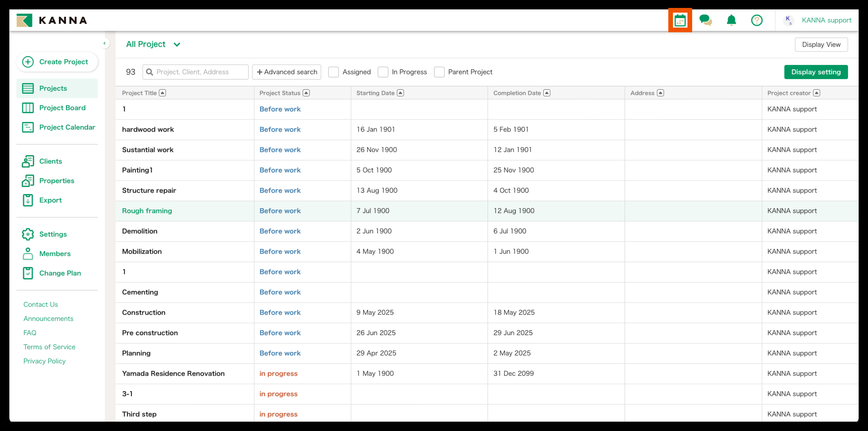The width and height of the screenshot is (868, 431).
Task: Switch to Project Board view
Action: [x=62, y=108]
